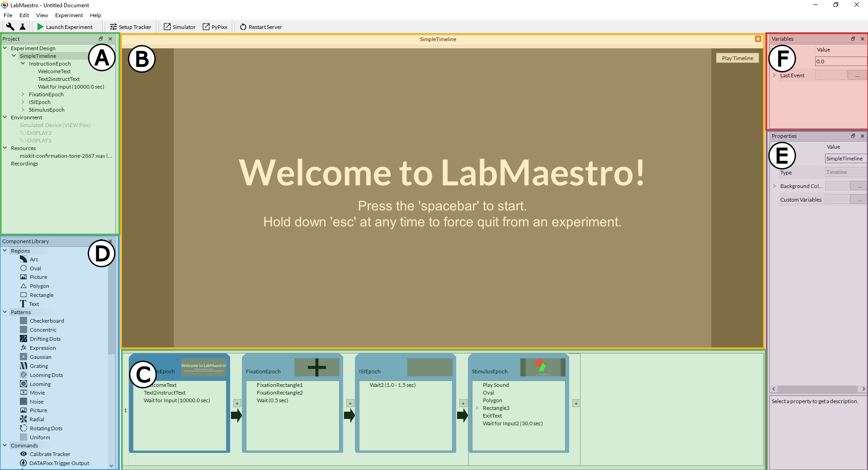Open the Setup Tracker tool
This screenshot has height=470, width=868.
click(130, 27)
